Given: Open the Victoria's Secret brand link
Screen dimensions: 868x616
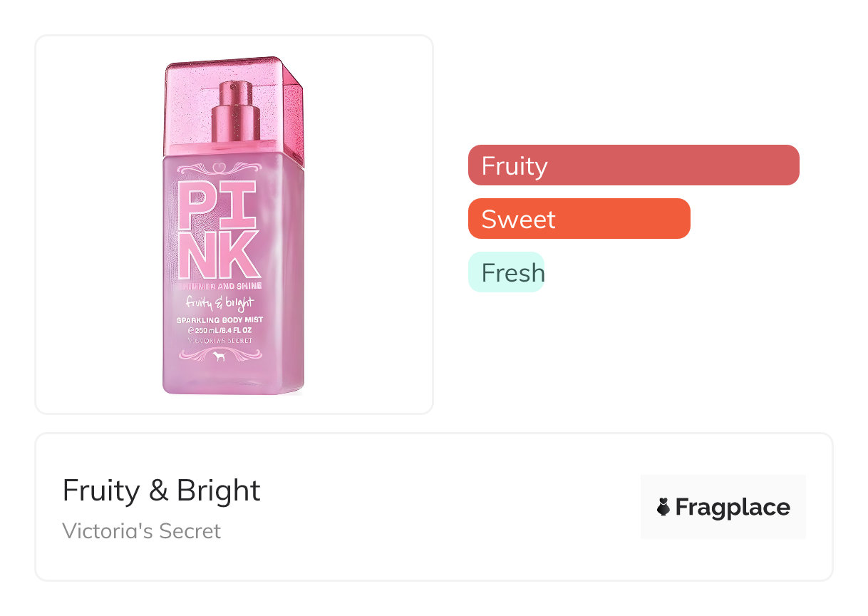Looking at the screenshot, I should [x=142, y=531].
